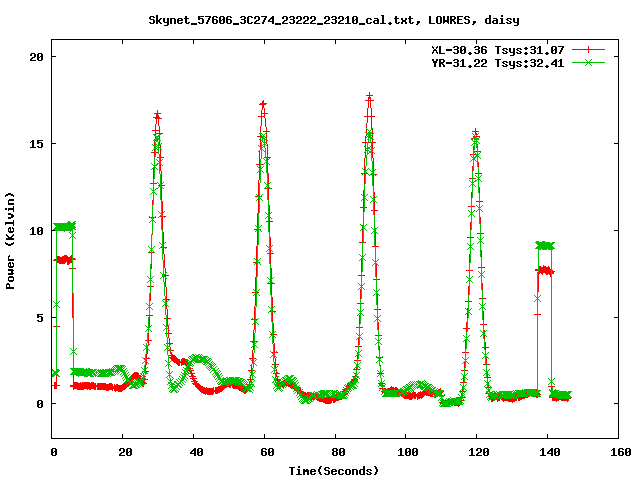Screen dimensions: 640x480
Task: Click the y-axis tick label 10
Action: point(36,231)
